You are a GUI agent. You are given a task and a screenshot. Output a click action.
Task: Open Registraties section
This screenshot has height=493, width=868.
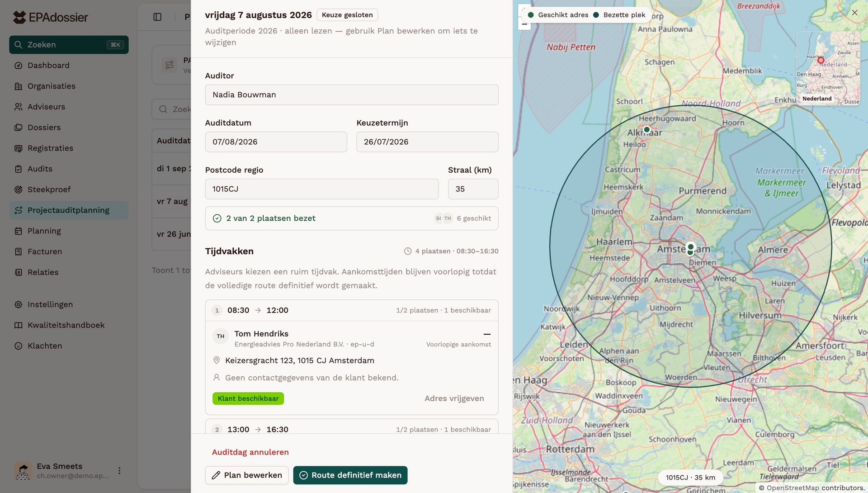click(x=69, y=148)
